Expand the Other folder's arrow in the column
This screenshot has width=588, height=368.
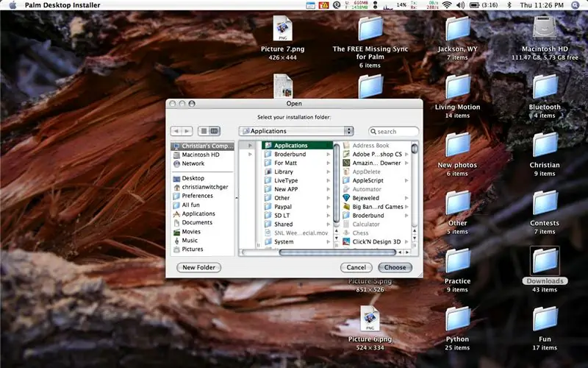pos(329,198)
